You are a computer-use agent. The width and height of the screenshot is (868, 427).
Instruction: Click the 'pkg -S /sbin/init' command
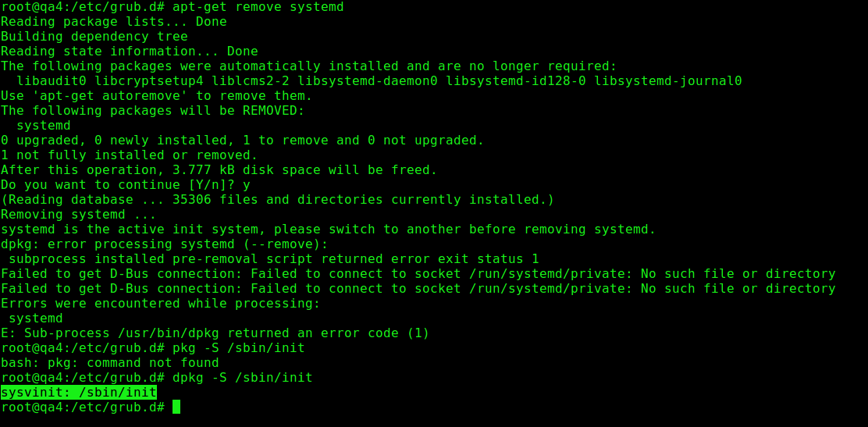click(x=238, y=348)
